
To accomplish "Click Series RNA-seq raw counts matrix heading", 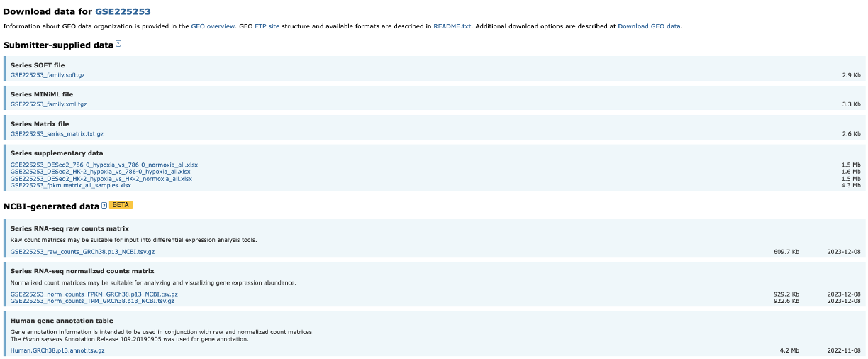I will pyautogui.click(x=69, y=228).
